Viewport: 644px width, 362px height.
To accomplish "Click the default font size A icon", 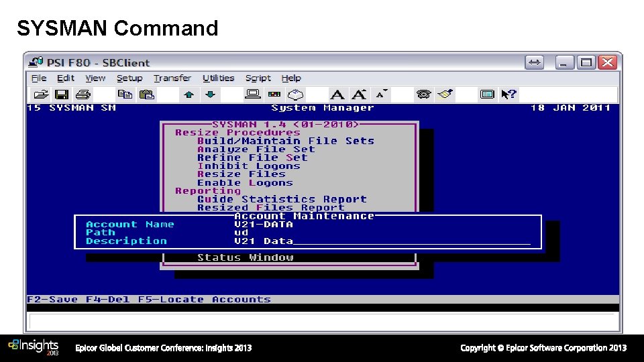I will [337, 95].
